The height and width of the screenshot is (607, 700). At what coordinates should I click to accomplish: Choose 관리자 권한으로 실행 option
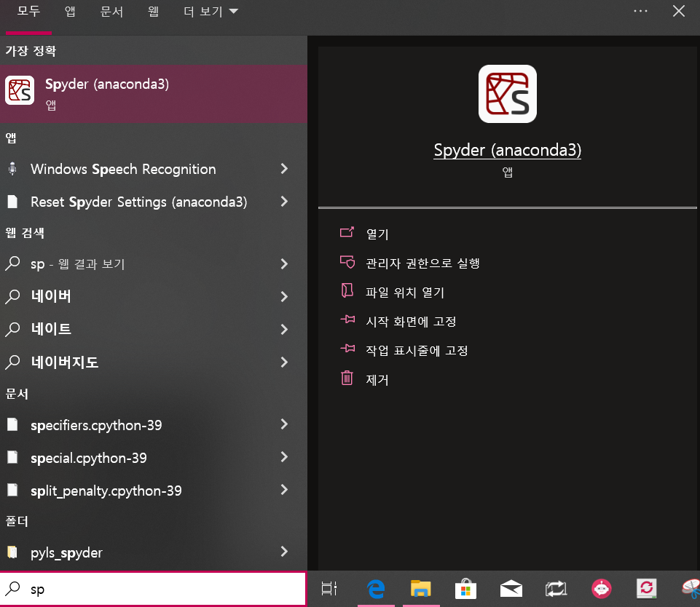(422, 263)
